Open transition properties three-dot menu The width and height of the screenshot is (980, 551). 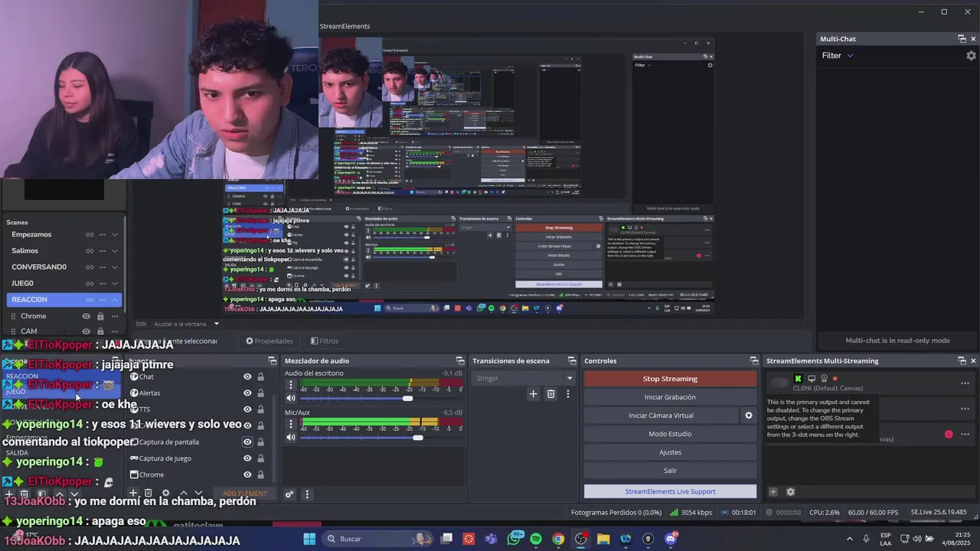pos(567,394)
